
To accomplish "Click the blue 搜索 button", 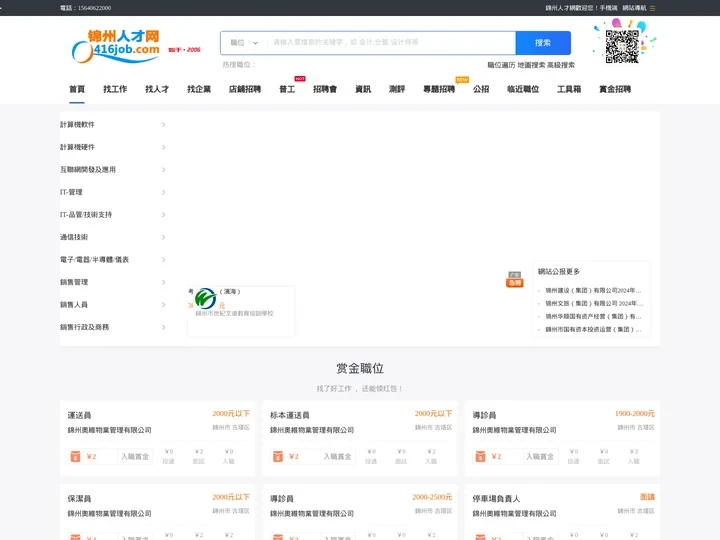I will click(x=543, y=43).
